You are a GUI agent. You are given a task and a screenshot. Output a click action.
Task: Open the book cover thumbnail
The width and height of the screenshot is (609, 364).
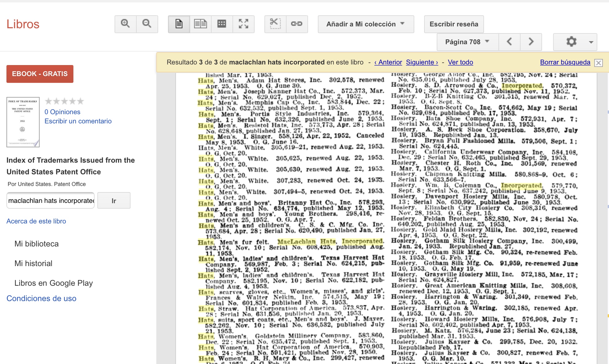tap(23, 122)
